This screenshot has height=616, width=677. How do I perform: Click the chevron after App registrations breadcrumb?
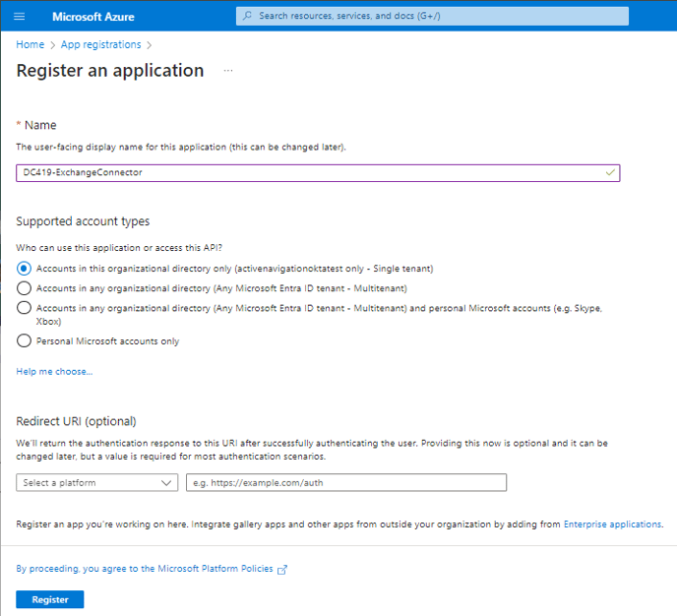point(150,45)
